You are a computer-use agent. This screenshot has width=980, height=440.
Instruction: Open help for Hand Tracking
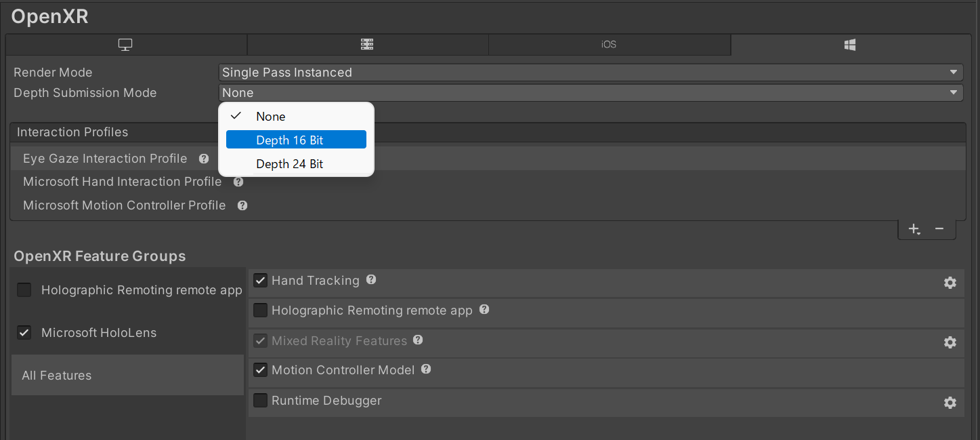coord(371,279)
